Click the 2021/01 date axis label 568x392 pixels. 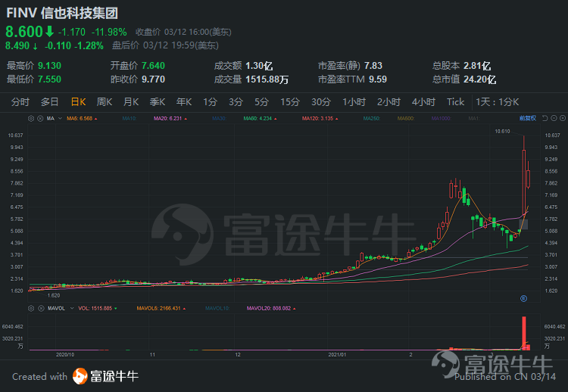(x=337, y=355)
